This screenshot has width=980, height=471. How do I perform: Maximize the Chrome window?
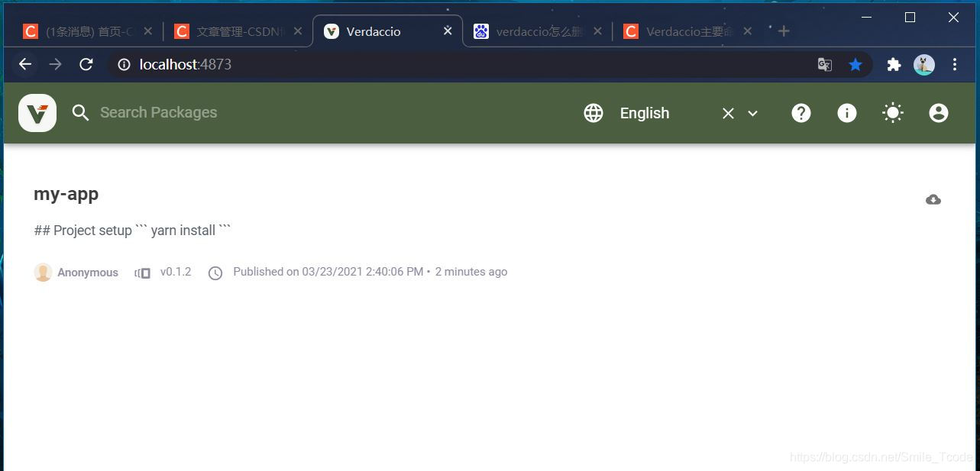pyautogui.click(x=910, y=17)
